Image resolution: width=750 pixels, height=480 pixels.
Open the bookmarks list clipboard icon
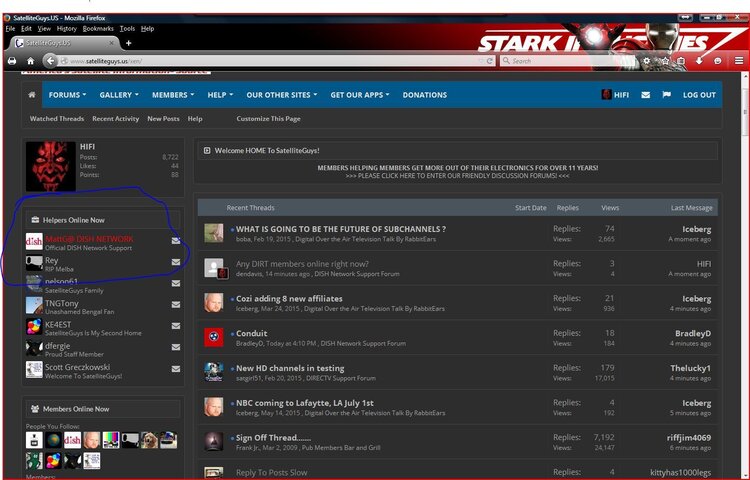click(x=681, y=61)
